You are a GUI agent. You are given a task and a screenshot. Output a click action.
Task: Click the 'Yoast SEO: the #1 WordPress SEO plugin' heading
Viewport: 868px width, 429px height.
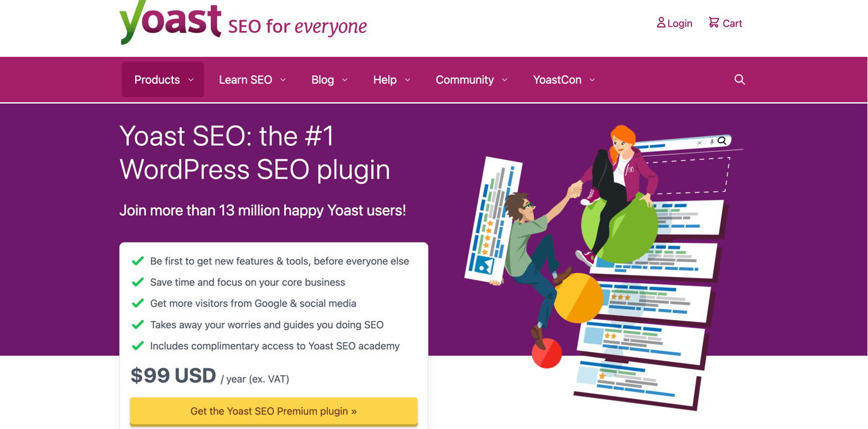(255, 153)
